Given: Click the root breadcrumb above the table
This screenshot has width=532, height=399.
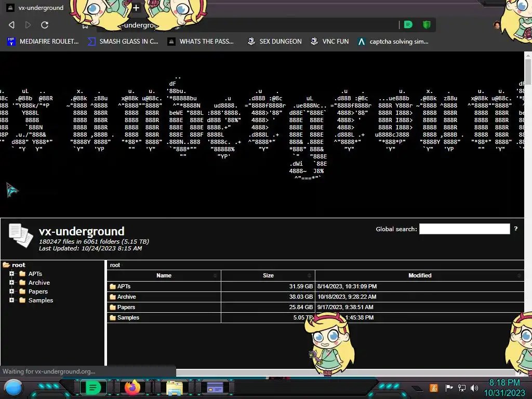Looking at the screenshot, I should click(115, 265).
